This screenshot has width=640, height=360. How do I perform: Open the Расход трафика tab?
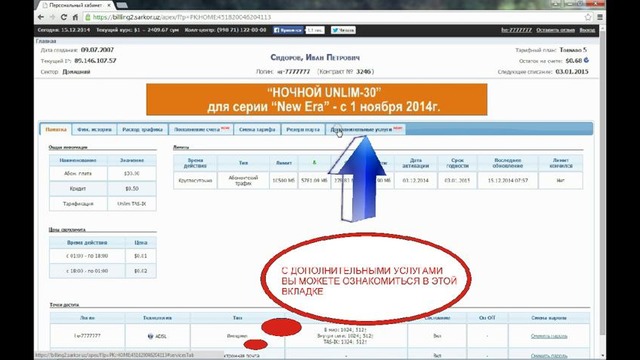point(142,129)
